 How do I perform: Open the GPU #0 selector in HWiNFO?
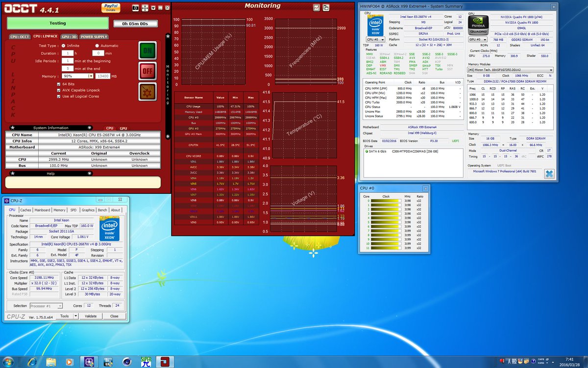477,39
